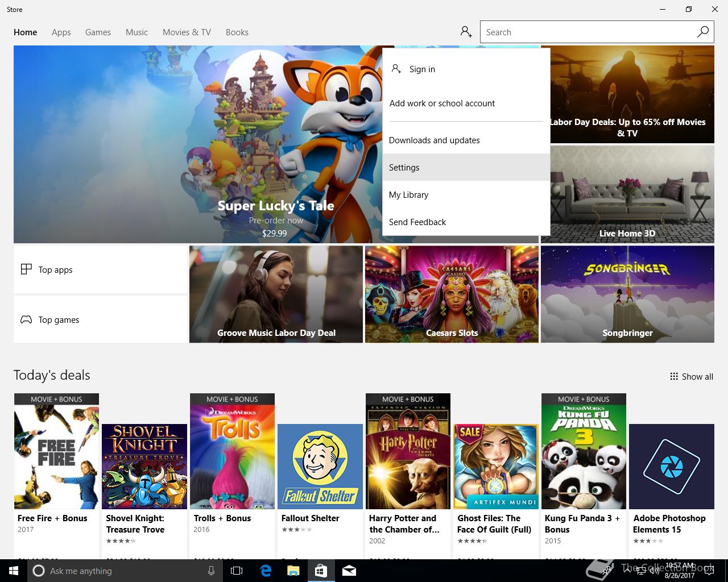Open File Explorer from the taskbar

click(x=293, y=571)
